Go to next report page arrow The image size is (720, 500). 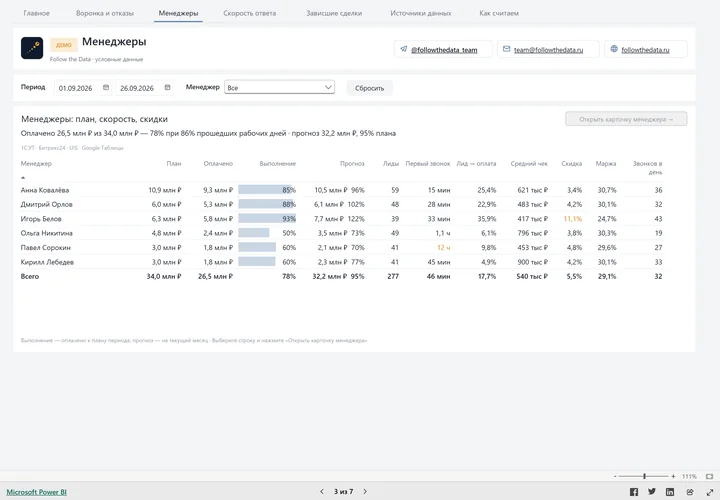click(x=365, y=491)
